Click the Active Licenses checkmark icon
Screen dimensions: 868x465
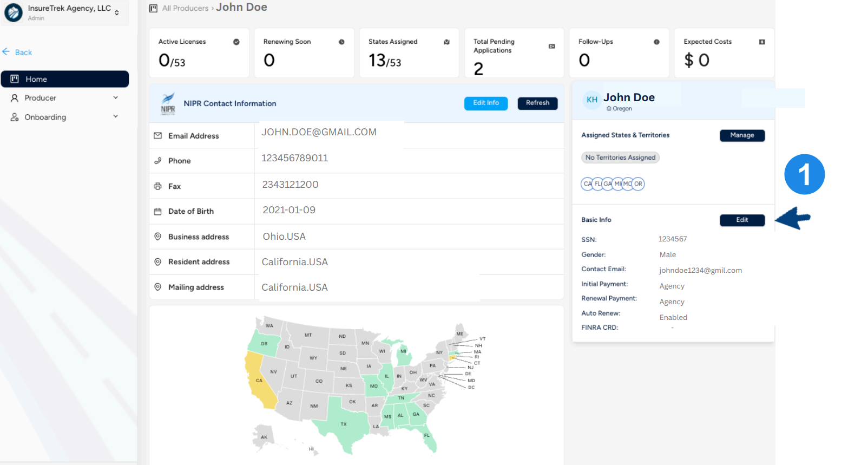[x=236, y=42]
